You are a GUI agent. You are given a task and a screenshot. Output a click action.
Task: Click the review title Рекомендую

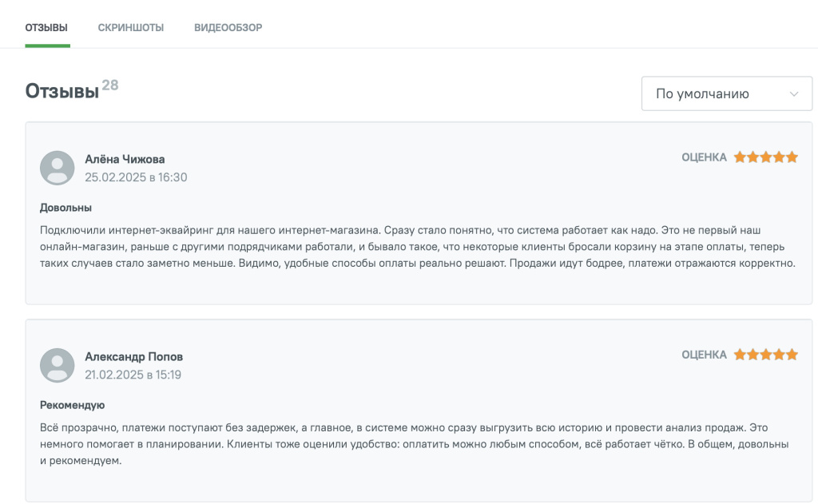click(x=72, y=405)
